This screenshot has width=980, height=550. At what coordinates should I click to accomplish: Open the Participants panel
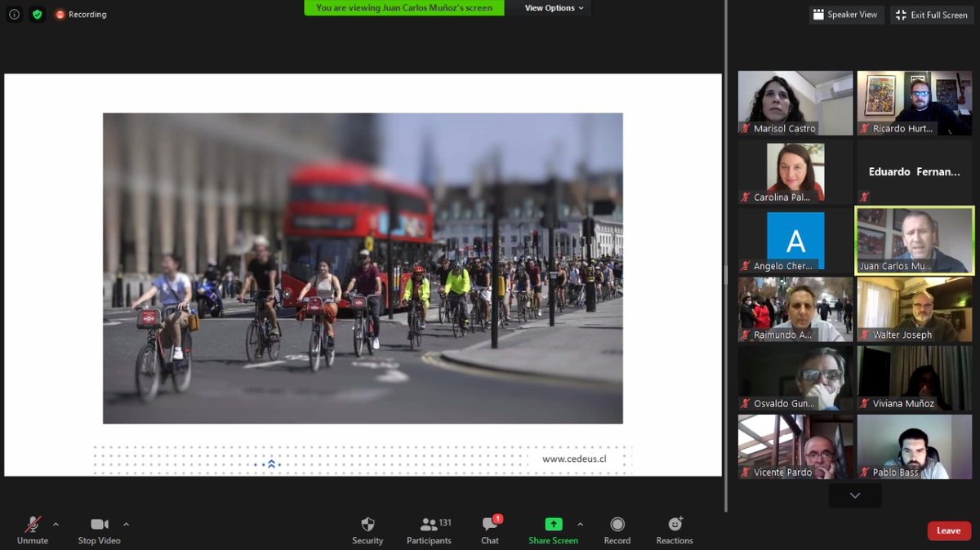point(430,530)
